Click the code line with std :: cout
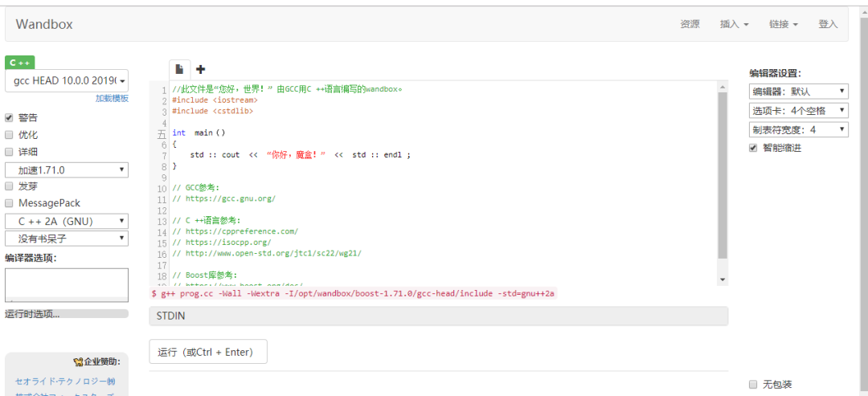 (300, 155)
